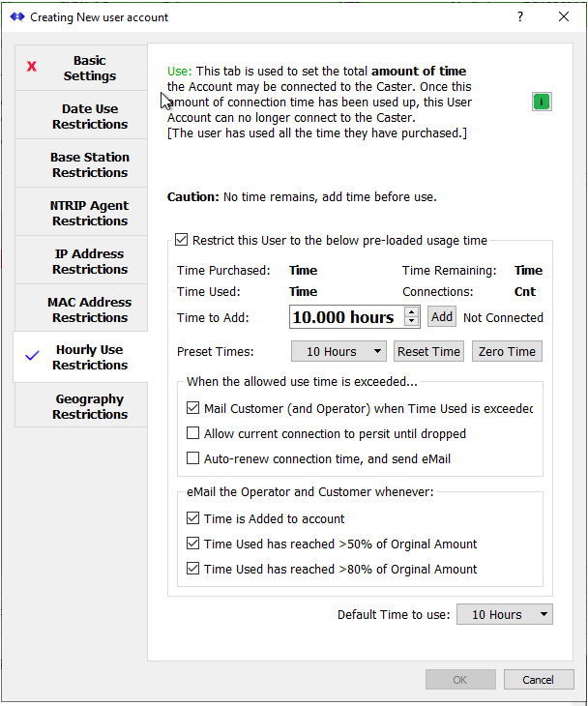
Task: Open the Preset Times dropdown
Action: point(339,351)
